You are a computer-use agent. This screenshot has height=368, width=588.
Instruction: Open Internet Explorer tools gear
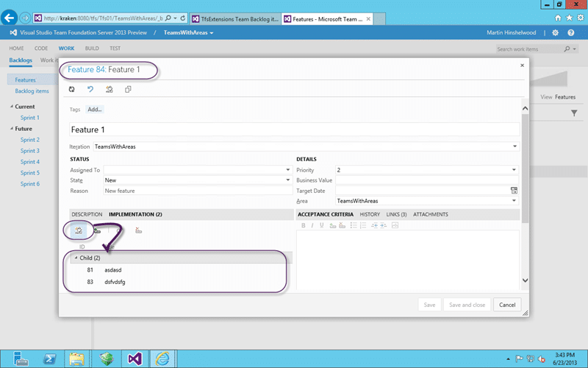click(x=581, y=18)
